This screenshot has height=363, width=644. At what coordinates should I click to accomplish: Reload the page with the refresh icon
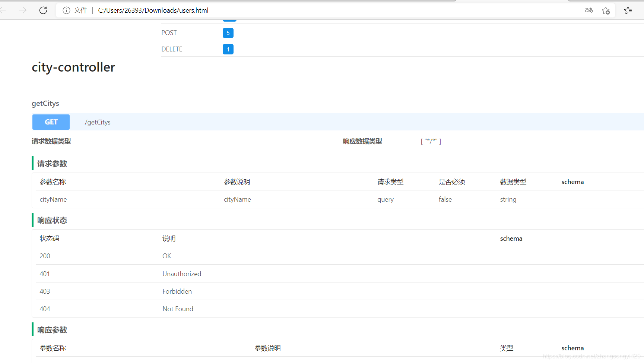tap(43, 10)
